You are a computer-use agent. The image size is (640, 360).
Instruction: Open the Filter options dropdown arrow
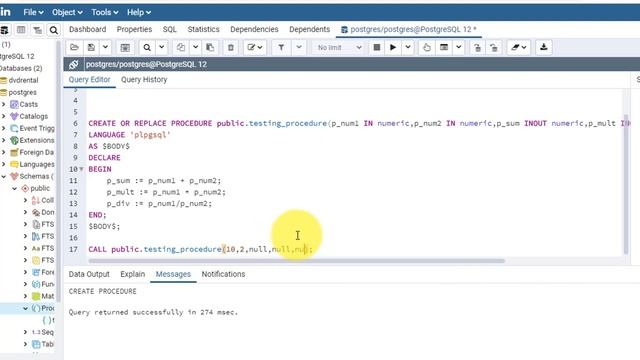point(299,47)
